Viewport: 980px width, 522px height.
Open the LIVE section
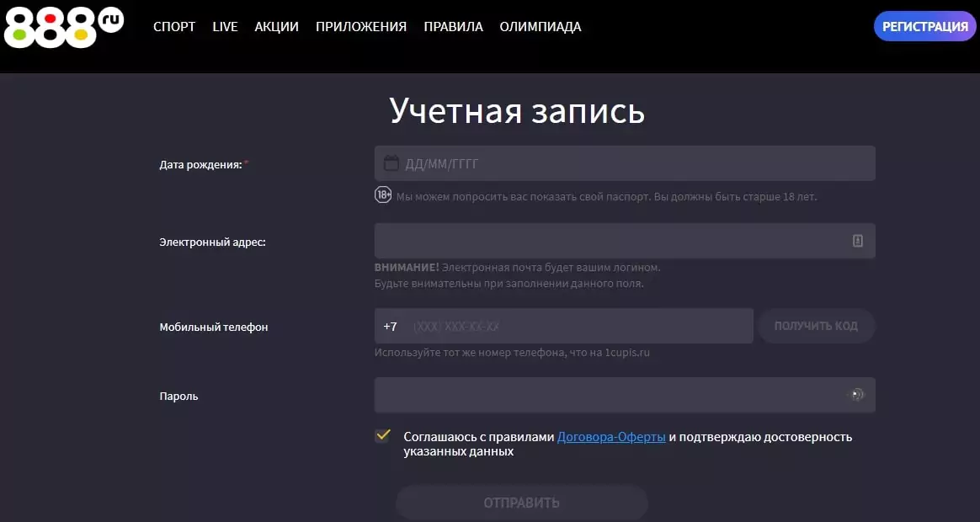coord(225,27)
